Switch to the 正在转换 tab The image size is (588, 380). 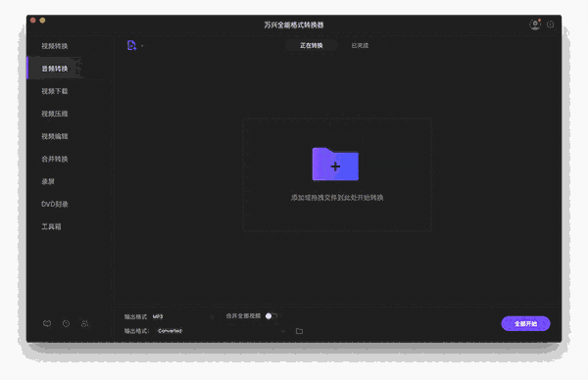(312, 45)
